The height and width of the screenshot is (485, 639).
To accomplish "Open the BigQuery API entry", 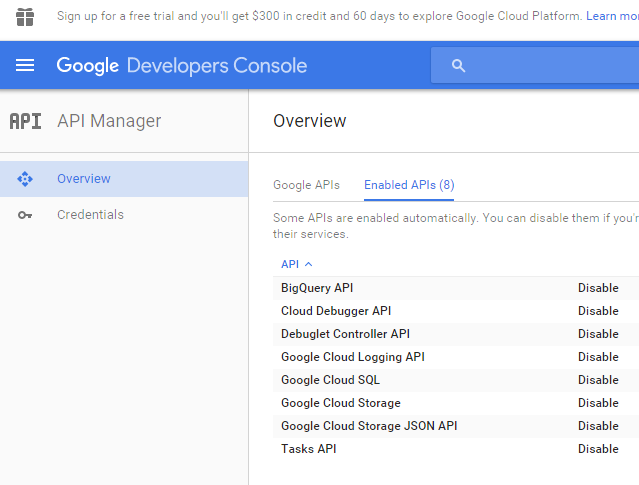I will point(317,288).
